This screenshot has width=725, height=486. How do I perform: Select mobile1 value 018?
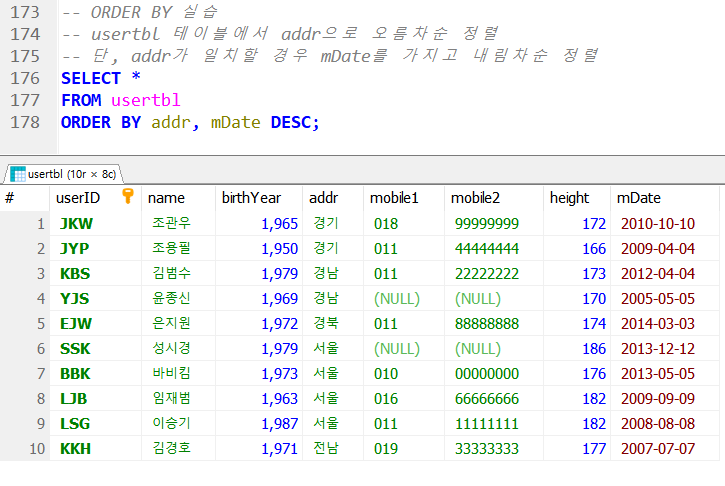(386, 224)
